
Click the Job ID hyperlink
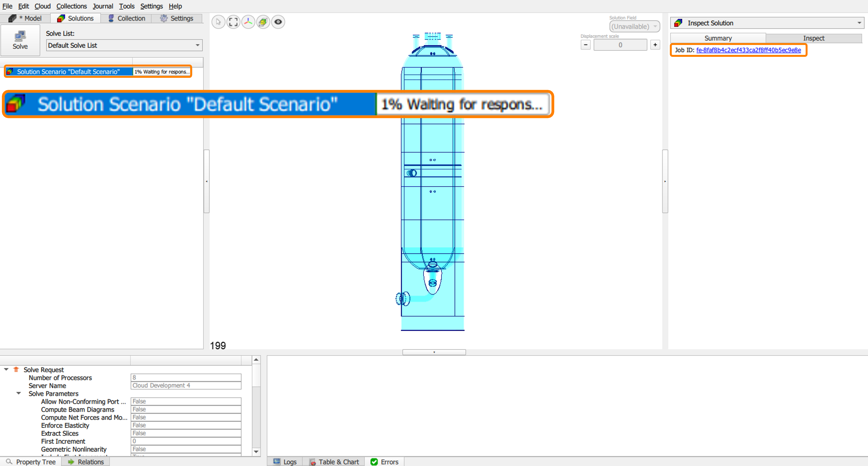click(x=748, y=50)
